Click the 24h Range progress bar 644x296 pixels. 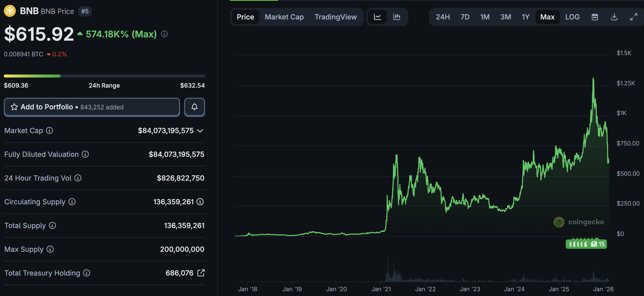point(104,76)
